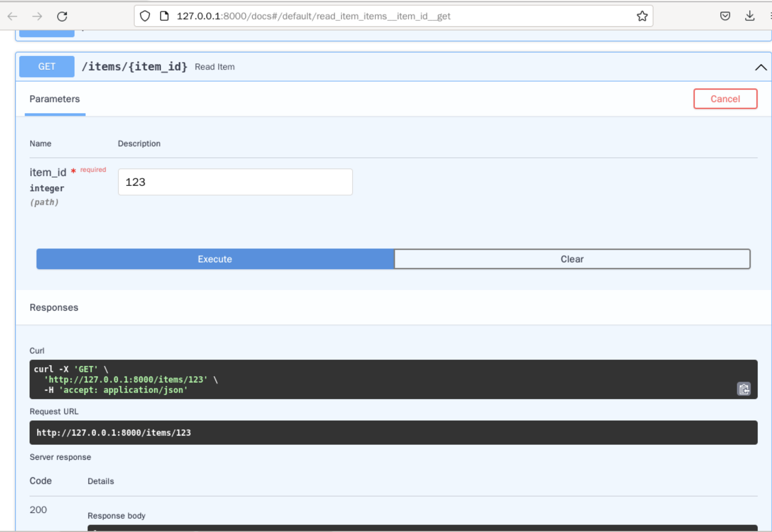Collapse the Read Item endpoint chevron
Image resolution: width=772 pixels, height=532 pixels.
click(x=761, y=67)
